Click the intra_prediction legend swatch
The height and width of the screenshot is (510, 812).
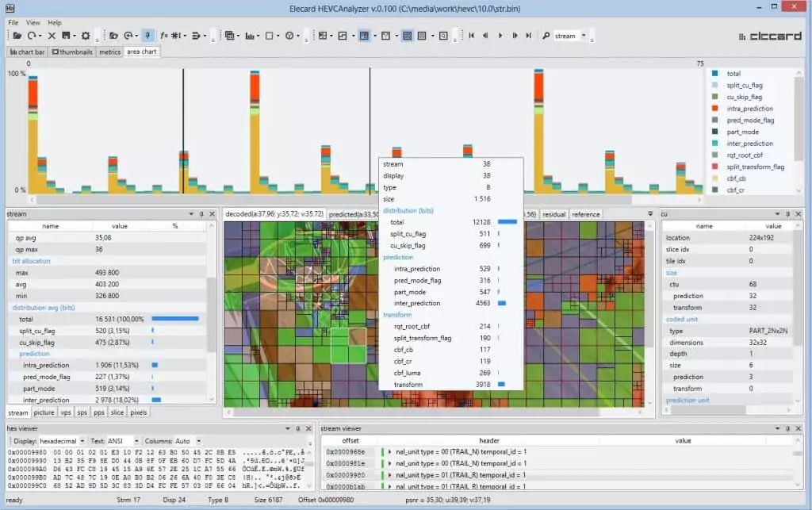pyautogui.click(x=715, y=108)
